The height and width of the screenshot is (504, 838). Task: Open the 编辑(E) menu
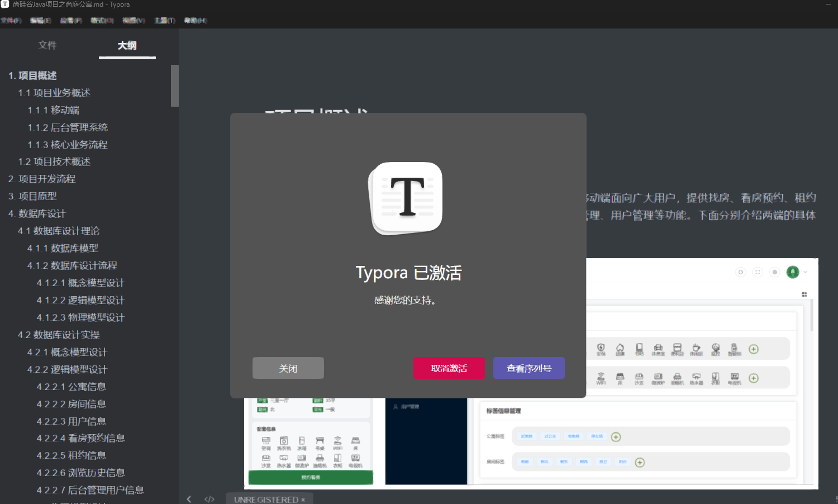coord(40,21)
